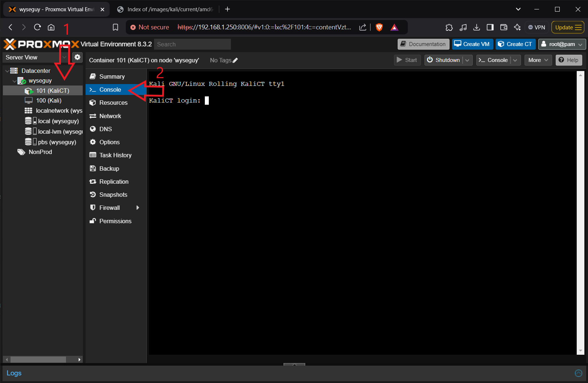
Task: Open Leo AI sparkle icon
Action: 517,27
